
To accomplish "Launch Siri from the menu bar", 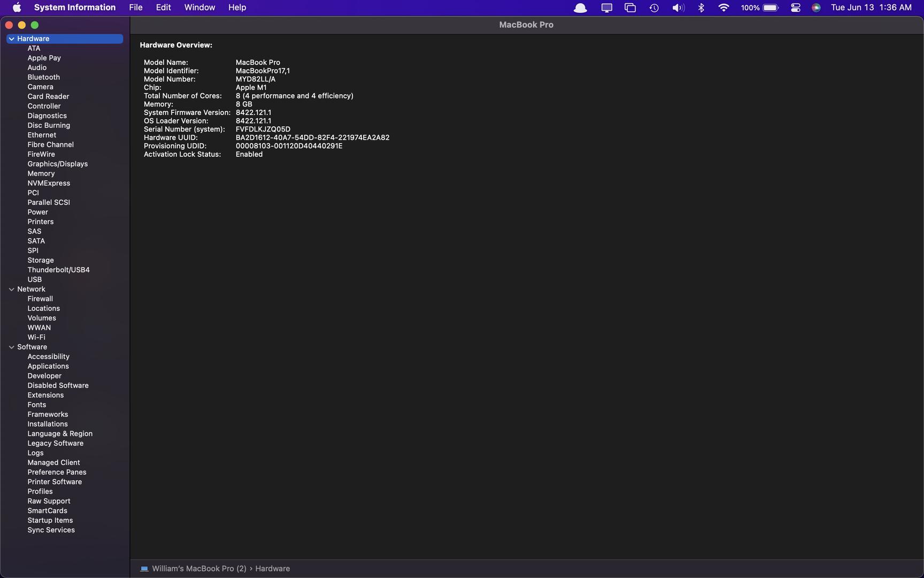I will [x=816, y=7].
